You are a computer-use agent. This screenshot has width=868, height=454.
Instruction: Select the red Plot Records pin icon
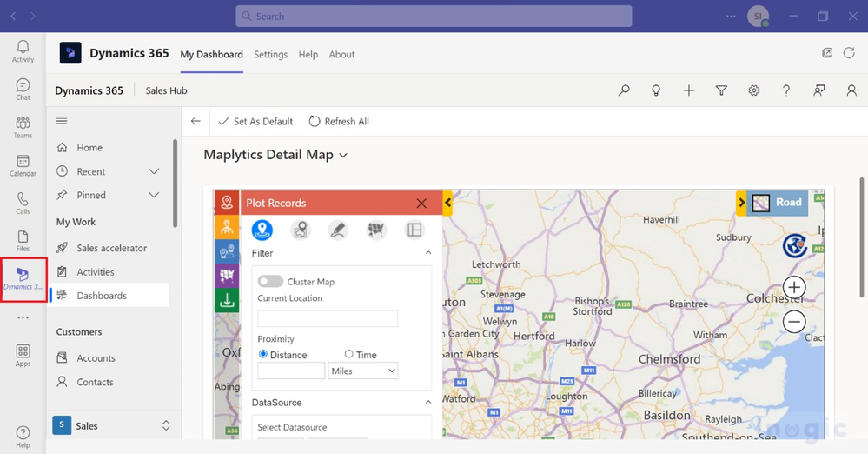[x=227, y=203]
